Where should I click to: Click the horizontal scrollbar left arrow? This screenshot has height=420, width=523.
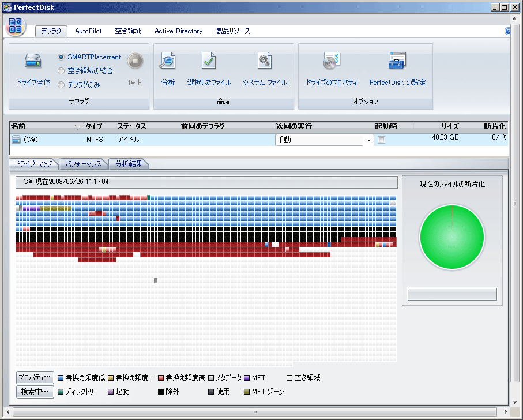[8, 412]
